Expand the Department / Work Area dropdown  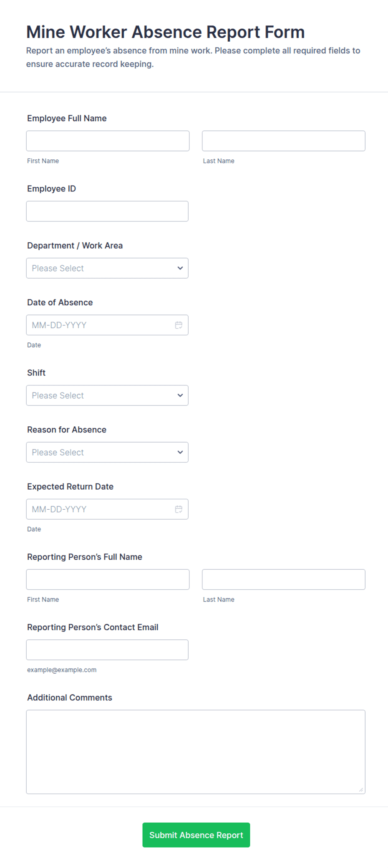(107, 268)
